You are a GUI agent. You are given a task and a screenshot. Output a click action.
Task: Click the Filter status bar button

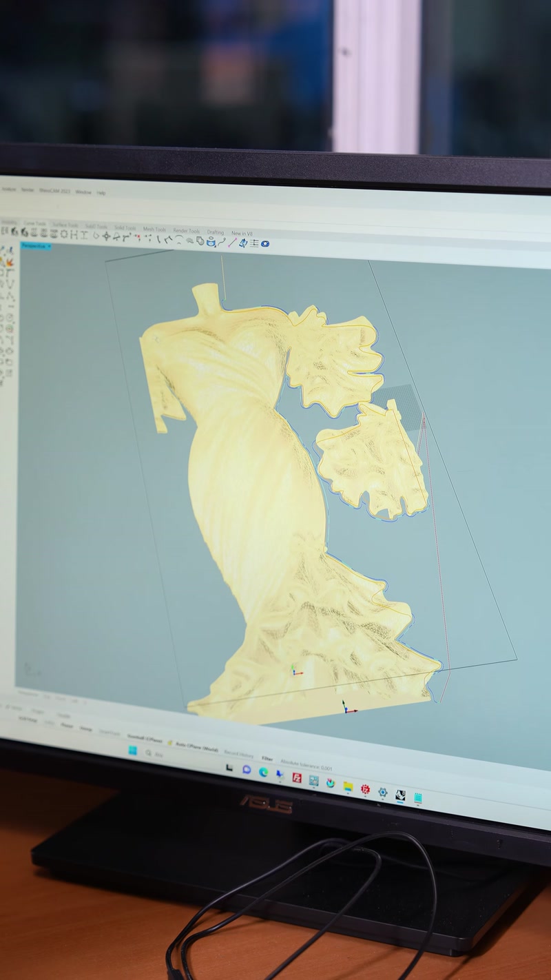[x=267, y=759]
